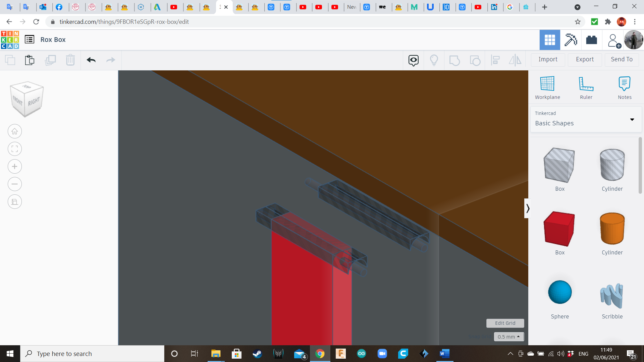The width and height of the screenshot is (644, 362).
Task: Zoom in with the plus icon
Action: pyautogui.click(x=15, y=167)
